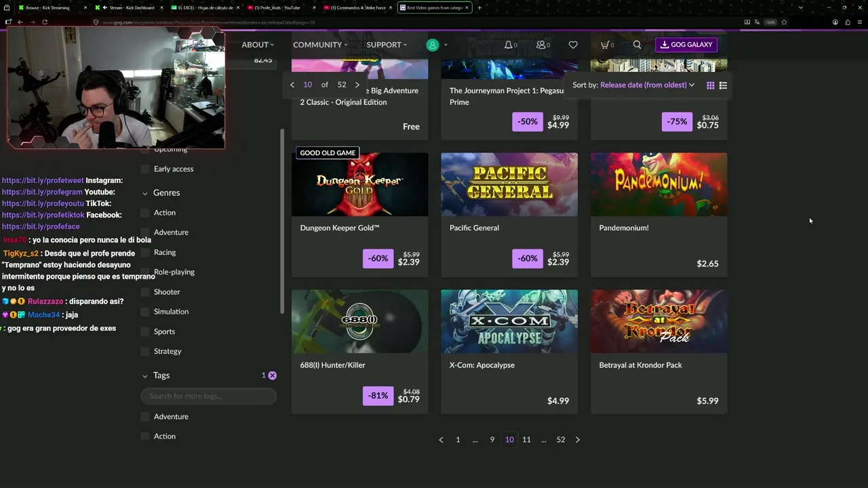This screenshot has height=488, width=868.
Task: Open the Pandemonium! game thumbnail
Action: coord(659,184)
